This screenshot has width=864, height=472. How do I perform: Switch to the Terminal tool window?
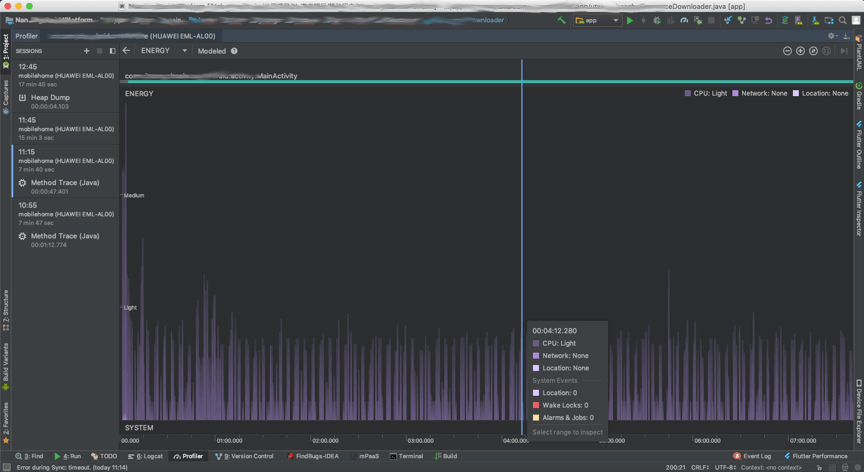[407, 456]
